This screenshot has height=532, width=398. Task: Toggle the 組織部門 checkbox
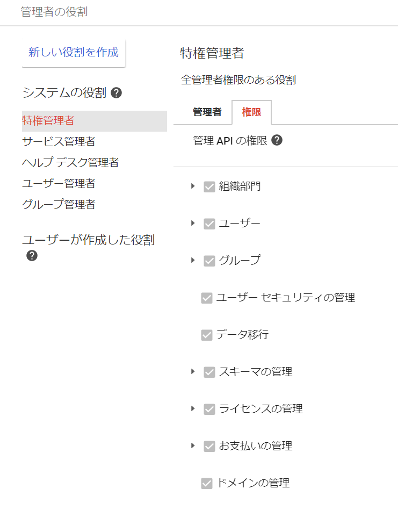pos(209,186)
